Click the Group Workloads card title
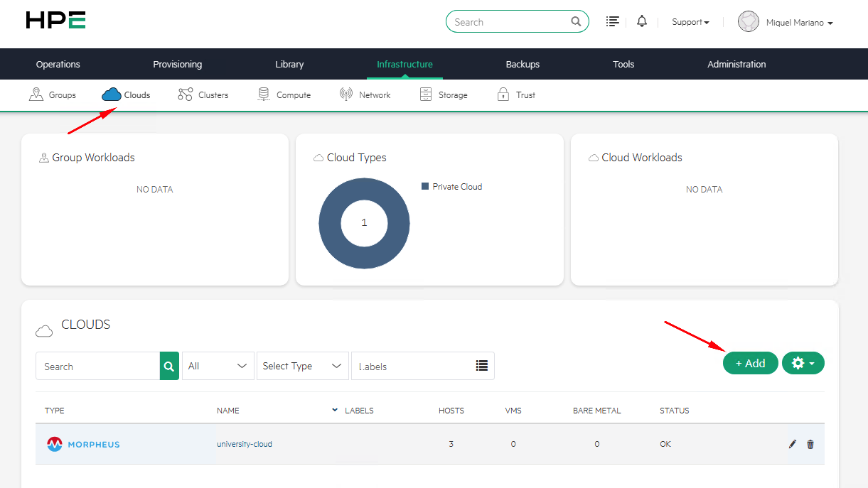Viewport: 868px width, 488px height. click(x=93, y=158)
